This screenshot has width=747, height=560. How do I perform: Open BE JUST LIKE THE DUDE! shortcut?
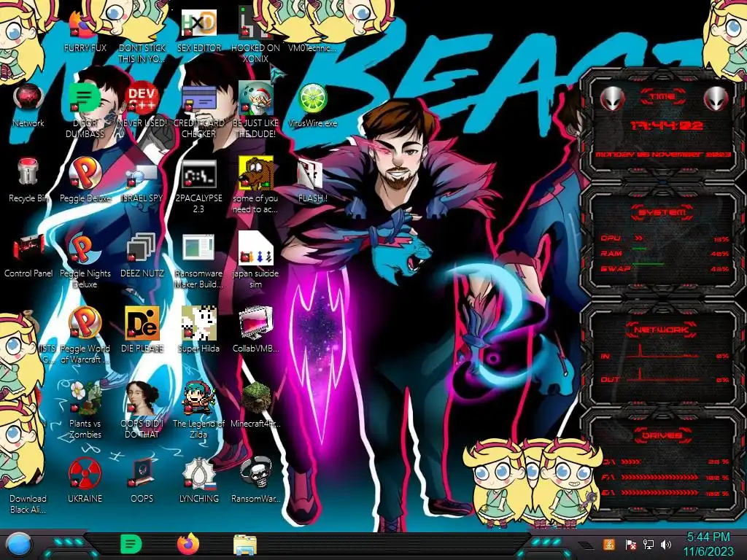255,109
